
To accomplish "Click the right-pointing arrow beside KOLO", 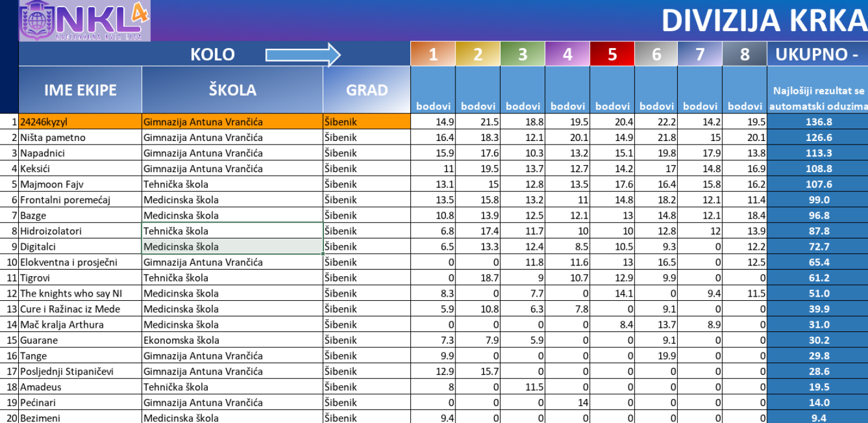I will 303,55.
